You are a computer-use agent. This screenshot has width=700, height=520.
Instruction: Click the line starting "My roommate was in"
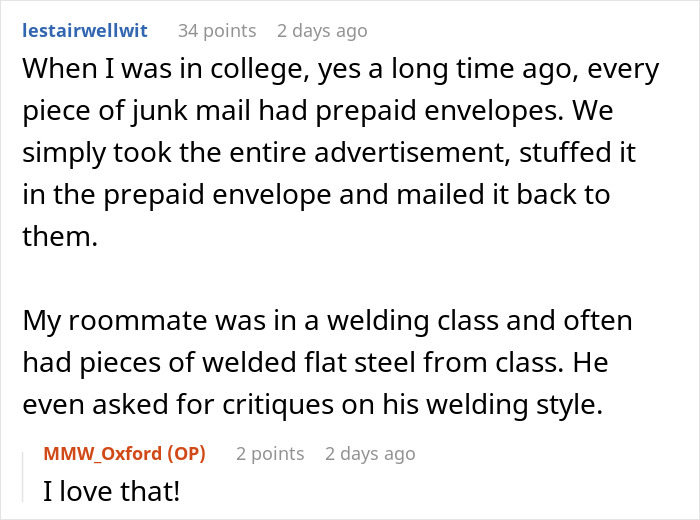coord(327,321)
